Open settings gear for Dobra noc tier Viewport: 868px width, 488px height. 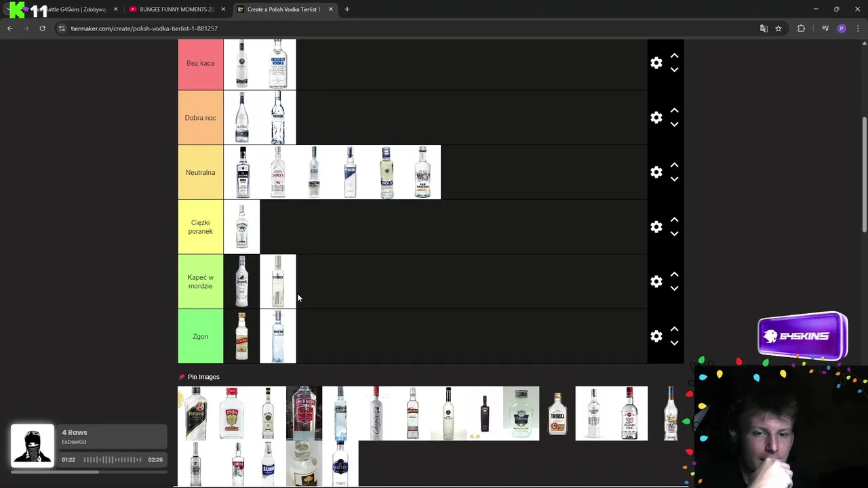click(656, 117)
